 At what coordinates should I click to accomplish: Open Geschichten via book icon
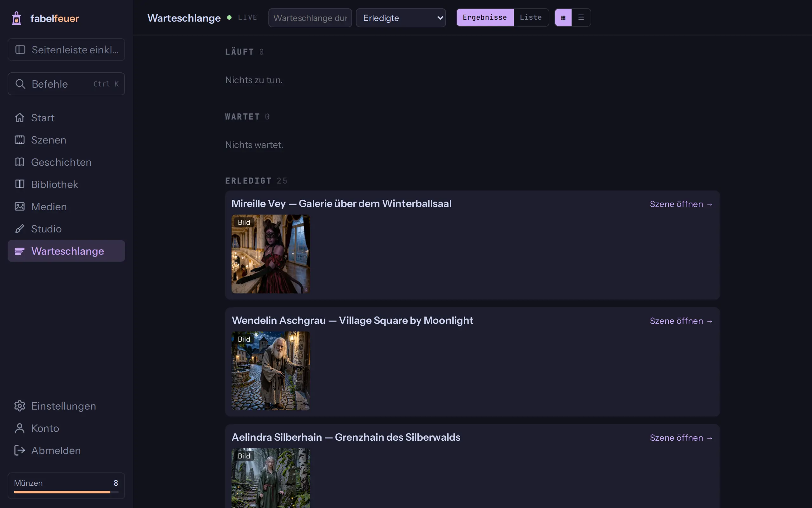(x=20, y=162)
